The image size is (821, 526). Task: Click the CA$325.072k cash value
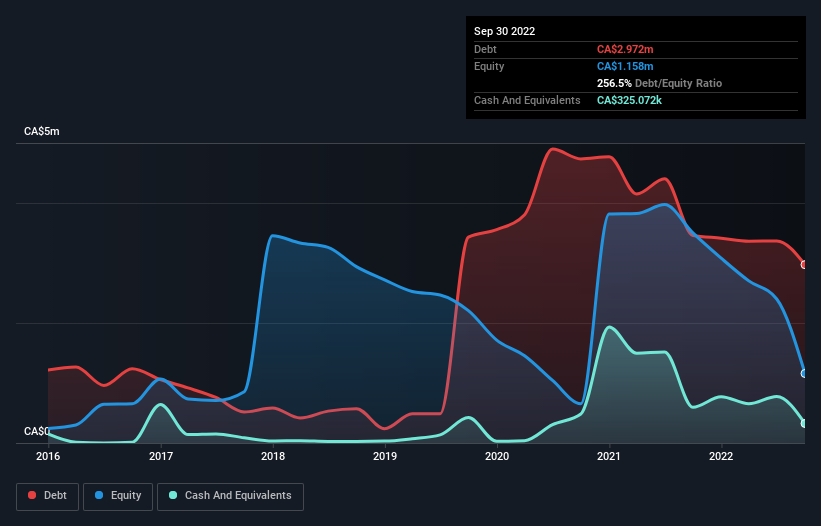(629, 100)
